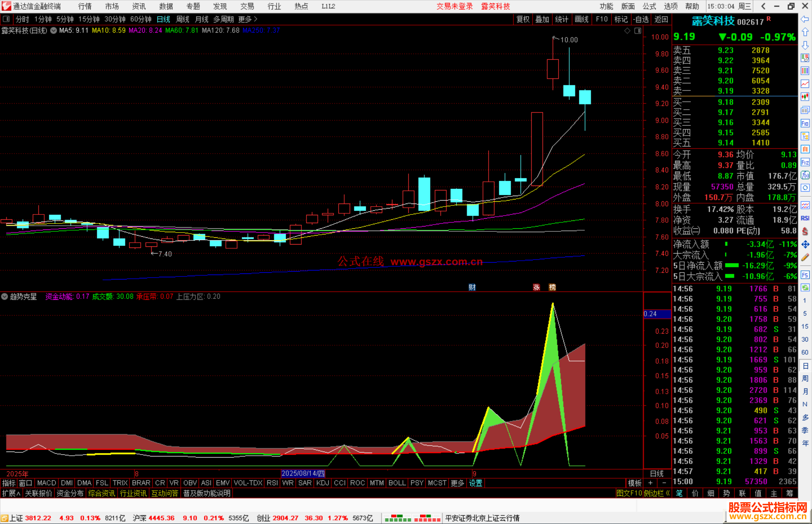
Task: Click the up arrow icon in right sidebar
Action: 805,32
